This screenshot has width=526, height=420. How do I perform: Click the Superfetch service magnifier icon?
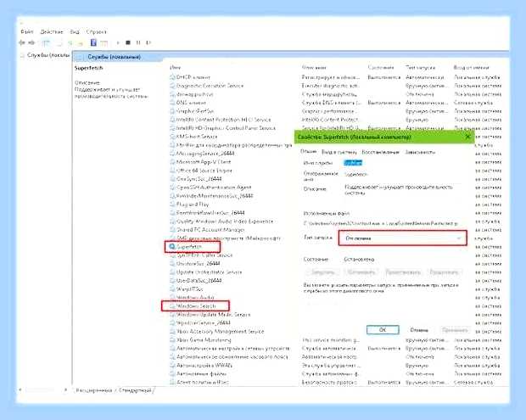pos(172,247)
